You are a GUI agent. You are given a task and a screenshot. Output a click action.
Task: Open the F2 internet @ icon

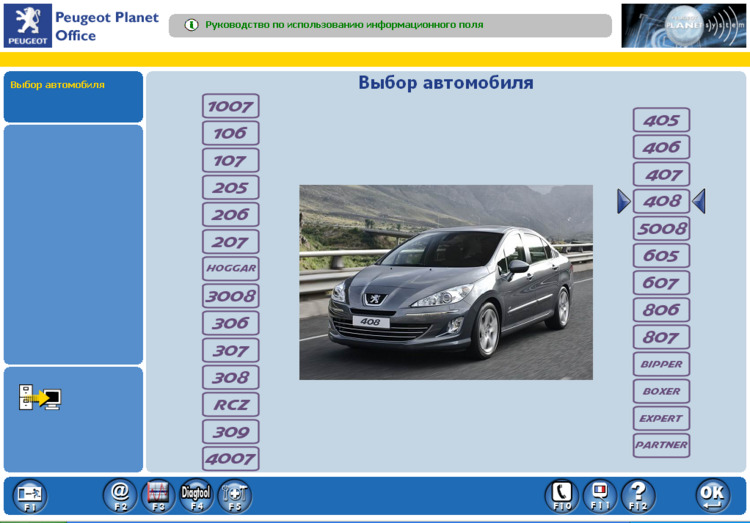(x=120, y=496)
